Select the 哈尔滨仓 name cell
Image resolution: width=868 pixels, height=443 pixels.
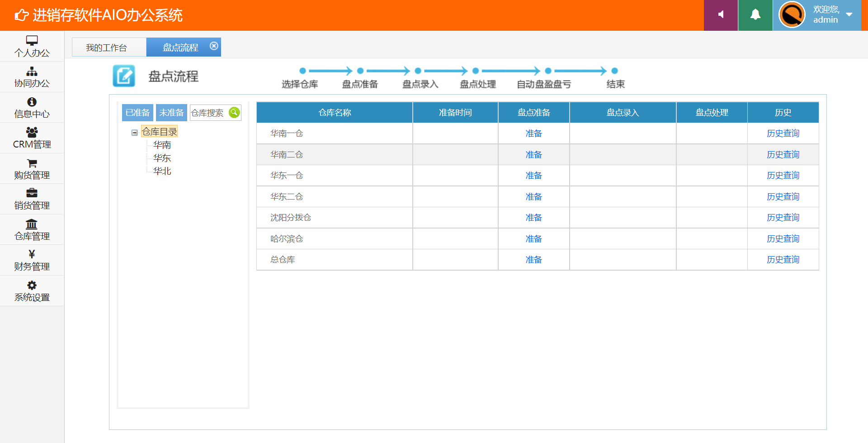[335, 239]
